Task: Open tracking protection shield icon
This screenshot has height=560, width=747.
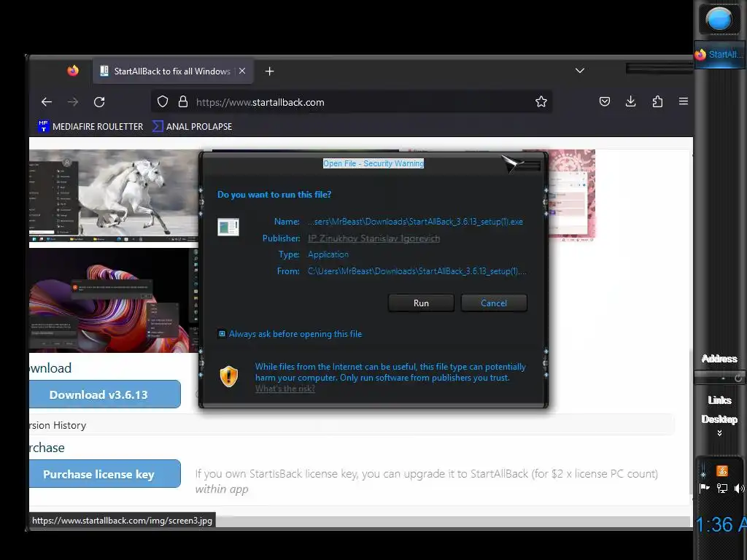Action: pos(163,102)
